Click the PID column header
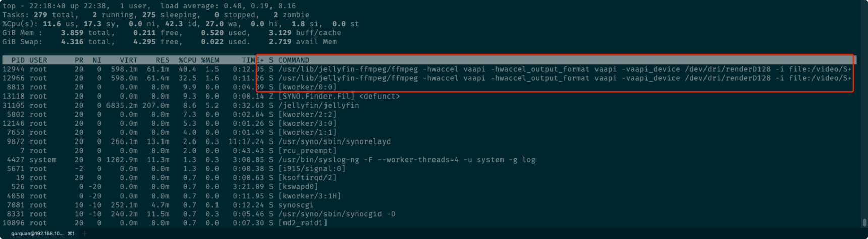Viewport: 868px width, 239px height. click(18, 60)
